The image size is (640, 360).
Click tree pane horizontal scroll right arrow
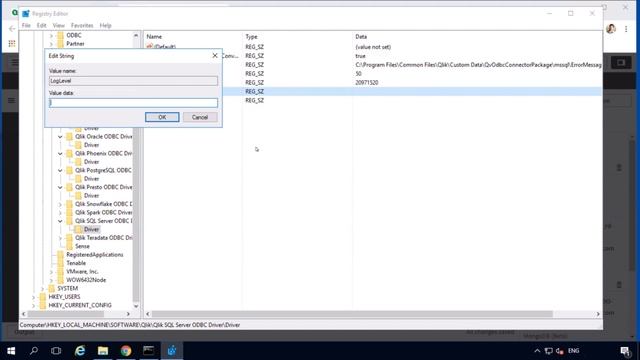click(128, 314)
